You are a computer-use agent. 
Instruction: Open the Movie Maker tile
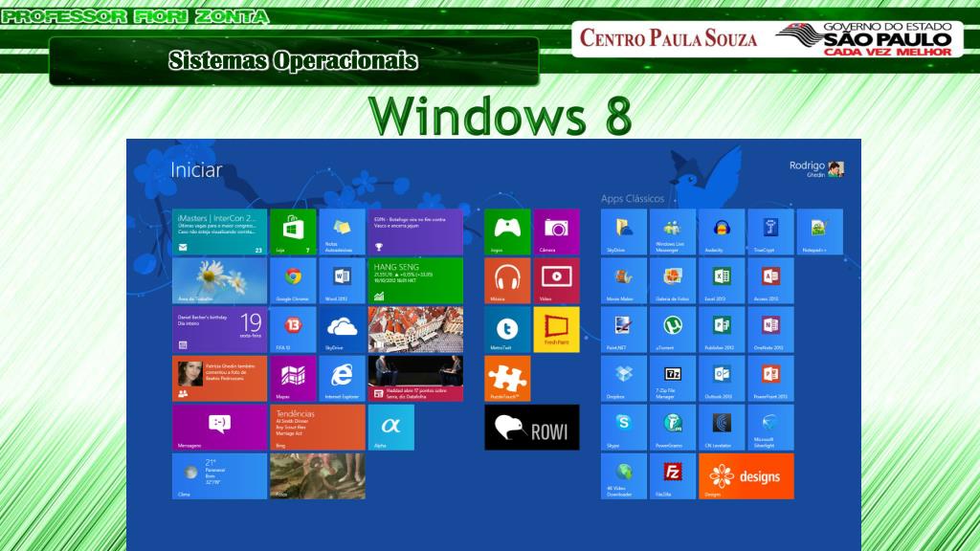coord(624,280)
